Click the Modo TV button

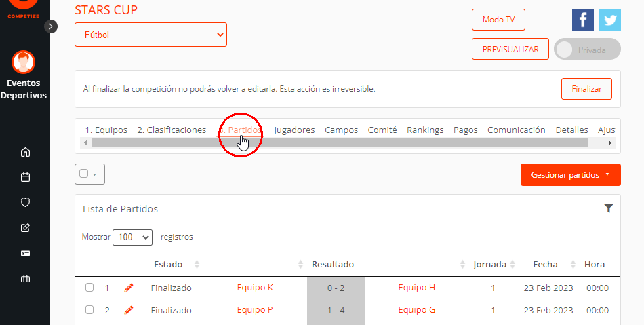click(498, 20)
